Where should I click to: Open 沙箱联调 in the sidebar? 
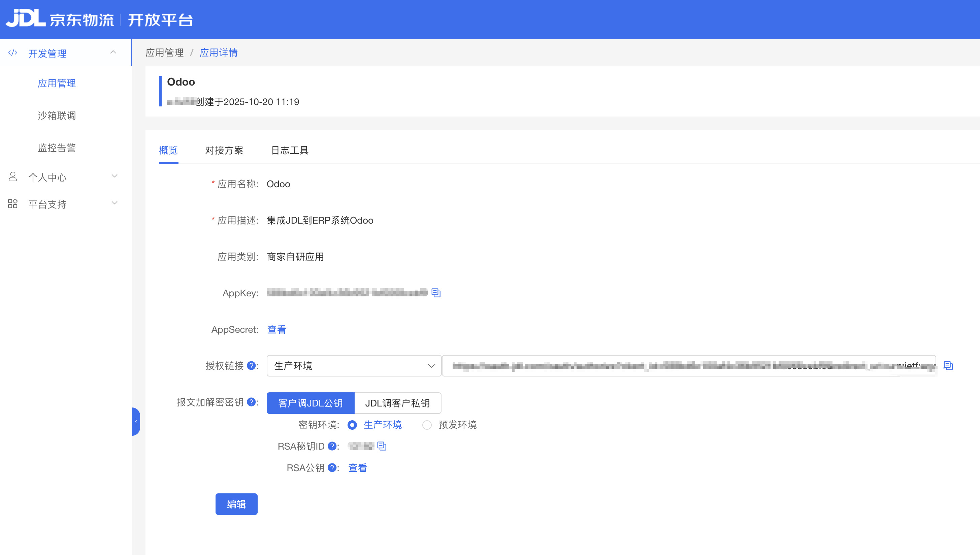(x=57, y=116)
